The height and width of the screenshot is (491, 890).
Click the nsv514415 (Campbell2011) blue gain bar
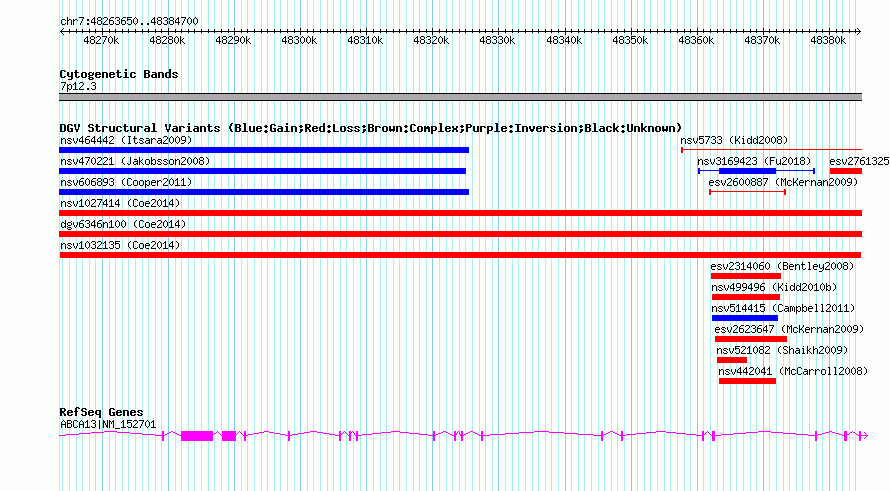tap(745, 318)
